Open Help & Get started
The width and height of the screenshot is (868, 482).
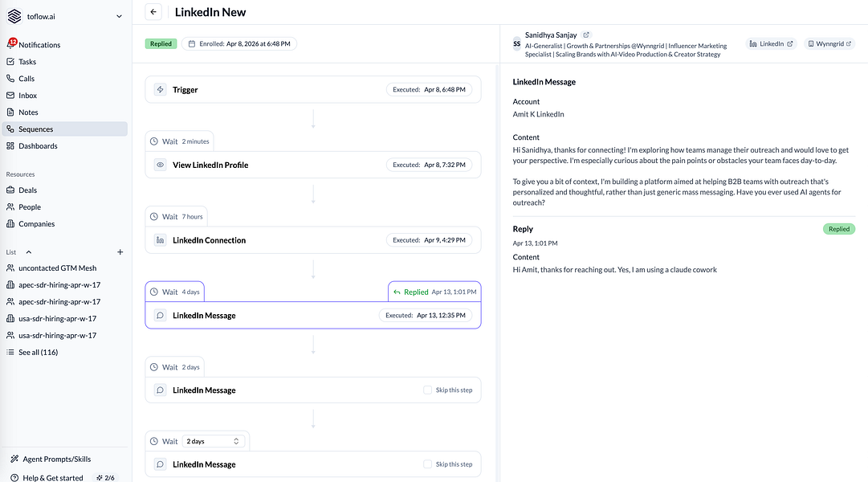pyautogui.click(x=47, y=477)
